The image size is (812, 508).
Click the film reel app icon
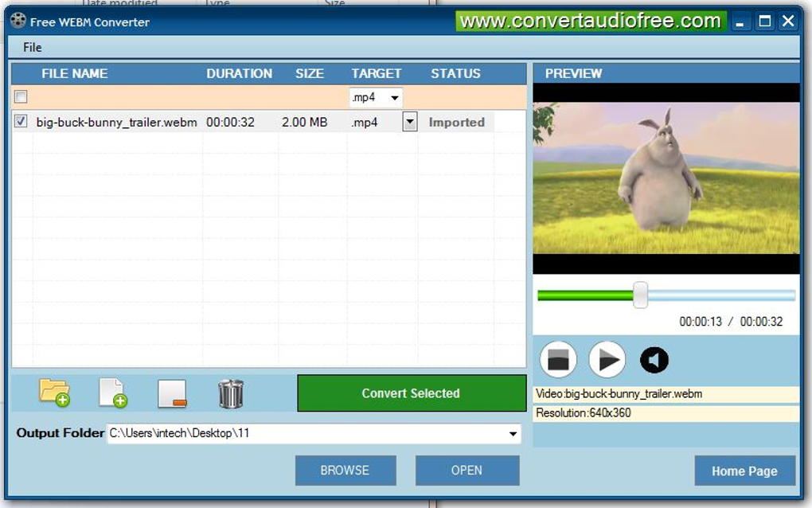[x=18, y=21]
